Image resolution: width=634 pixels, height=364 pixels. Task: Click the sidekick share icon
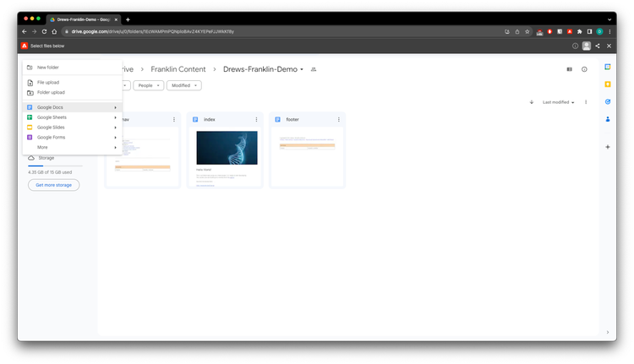pyautogui.click(x=598, y=46)
